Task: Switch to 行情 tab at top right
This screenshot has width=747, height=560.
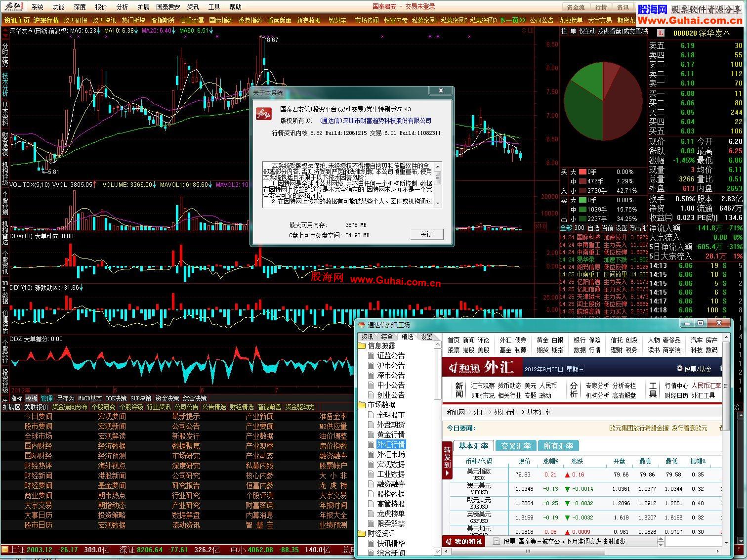Action: [x=601, y=7]
